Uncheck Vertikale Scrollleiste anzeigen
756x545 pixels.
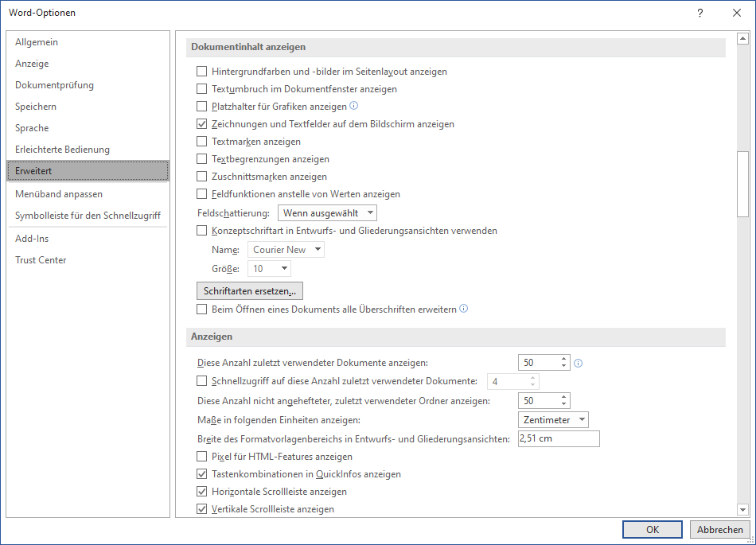click(201, 509)
